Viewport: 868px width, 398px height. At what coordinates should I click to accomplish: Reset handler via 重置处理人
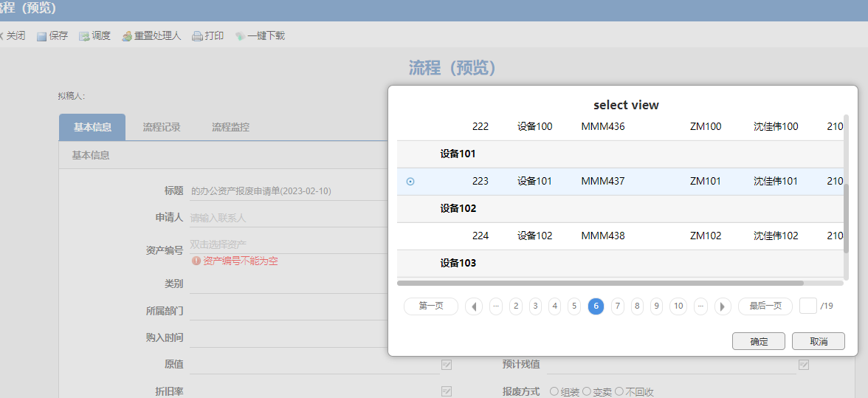(151, 36)
